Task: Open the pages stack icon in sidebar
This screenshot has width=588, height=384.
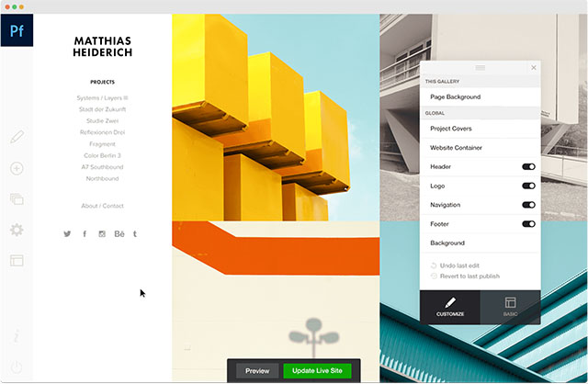Action: tap(17, 198)
